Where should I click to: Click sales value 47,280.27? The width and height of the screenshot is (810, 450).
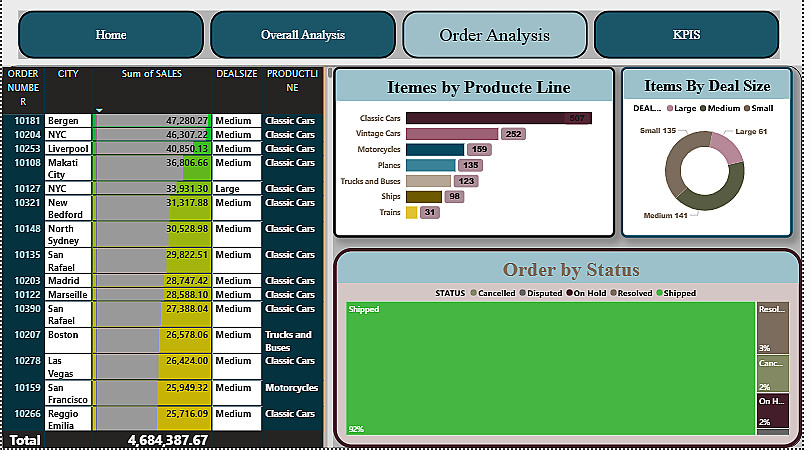coord(186,120)
